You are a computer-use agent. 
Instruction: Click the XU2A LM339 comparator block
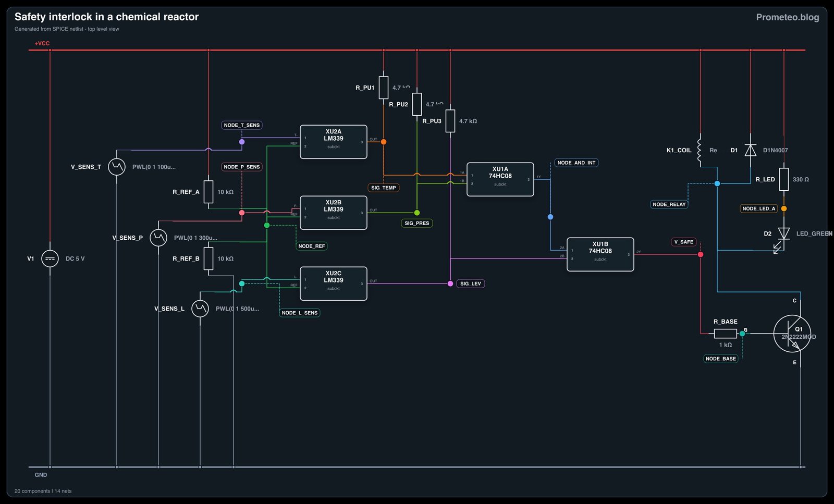pyautogui.click(x=334, y=142)
